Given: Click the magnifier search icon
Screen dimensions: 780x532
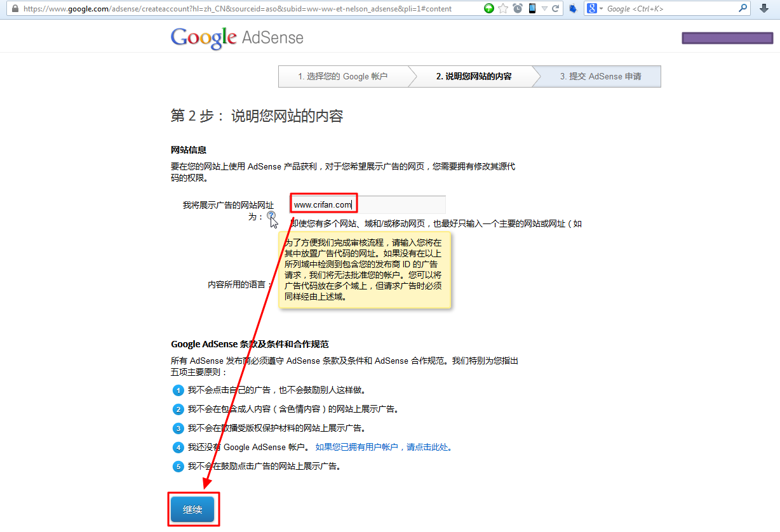Looking at the screenshot, I should tap(743, 8).
